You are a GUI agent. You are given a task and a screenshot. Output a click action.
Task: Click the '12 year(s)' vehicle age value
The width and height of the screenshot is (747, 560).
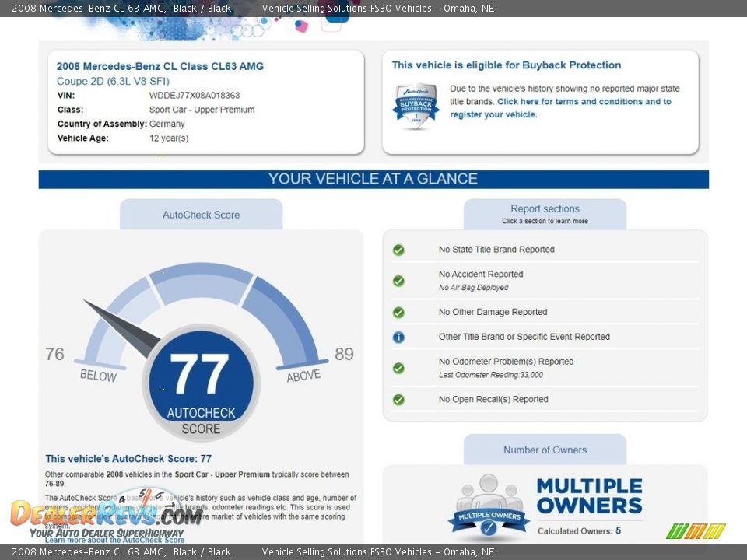(x=169, y=138)
